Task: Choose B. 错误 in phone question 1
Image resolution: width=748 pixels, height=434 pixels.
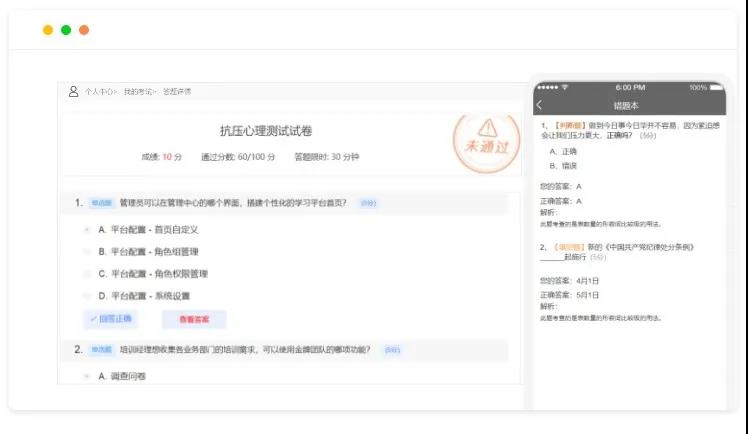Action: [x=563, y=166]
